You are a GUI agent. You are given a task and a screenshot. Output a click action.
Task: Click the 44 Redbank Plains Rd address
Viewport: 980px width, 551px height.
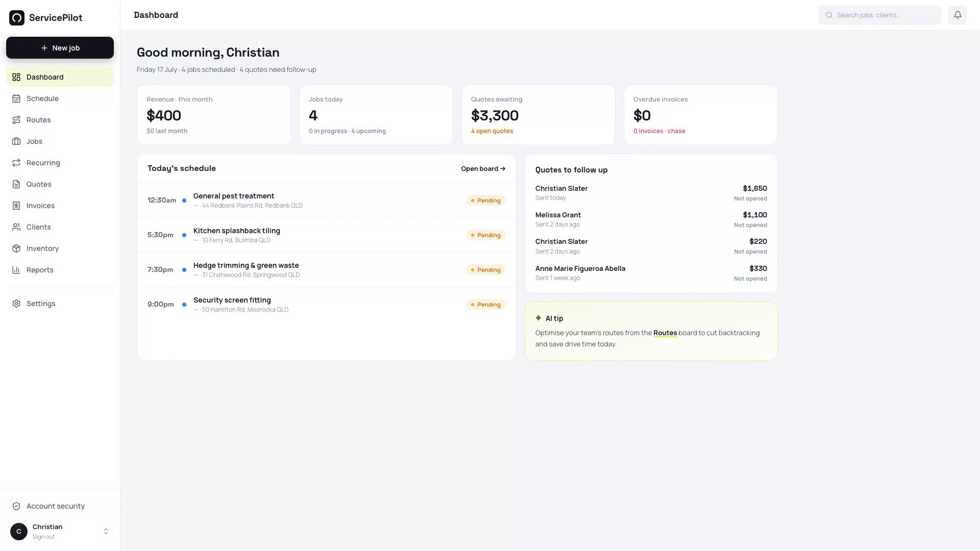252,206
